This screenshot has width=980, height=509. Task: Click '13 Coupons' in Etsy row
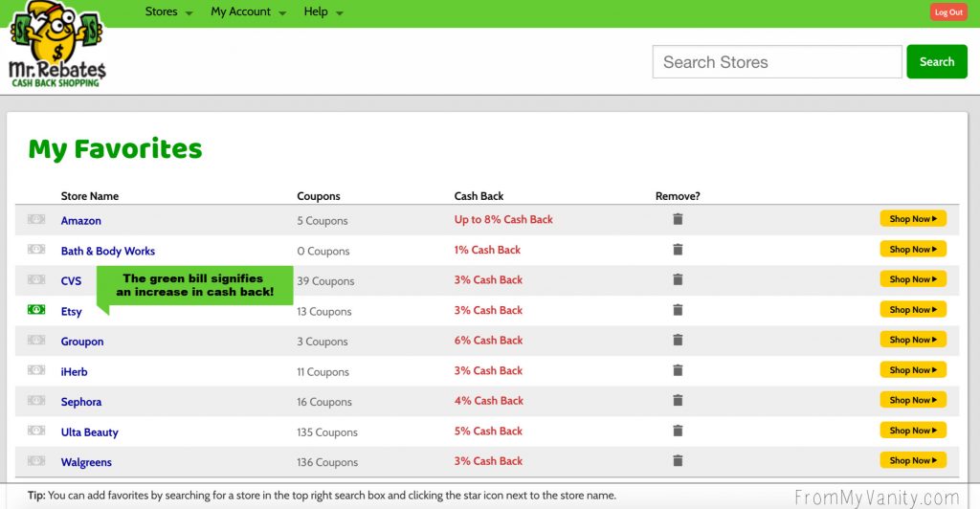[x=323, y=311]
